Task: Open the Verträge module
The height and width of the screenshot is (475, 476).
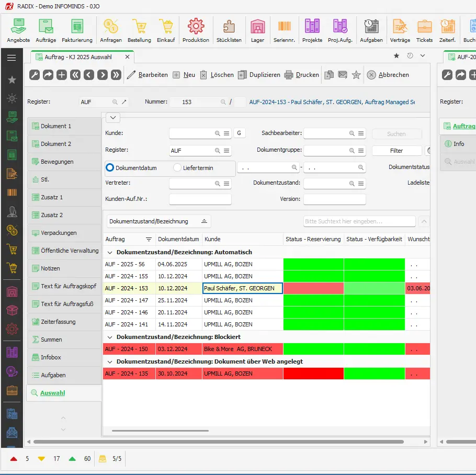Action: pos(400,30)
